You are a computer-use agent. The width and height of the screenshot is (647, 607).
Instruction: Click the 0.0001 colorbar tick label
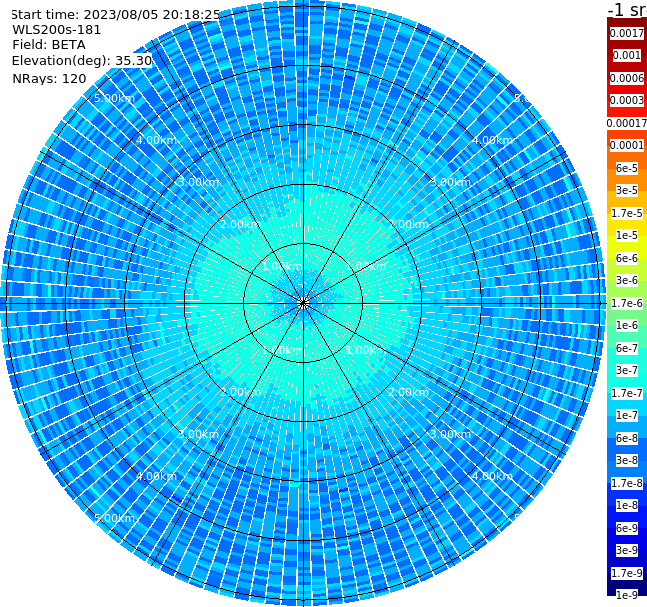627,146
